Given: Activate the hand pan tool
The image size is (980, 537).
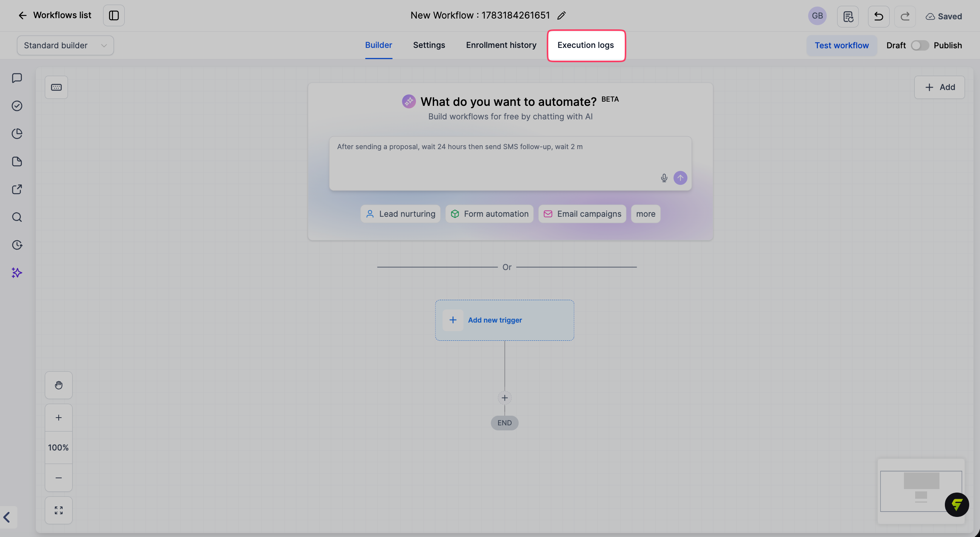Looking at the screenshot, I should pyautogui.click(x=59, y=385).
